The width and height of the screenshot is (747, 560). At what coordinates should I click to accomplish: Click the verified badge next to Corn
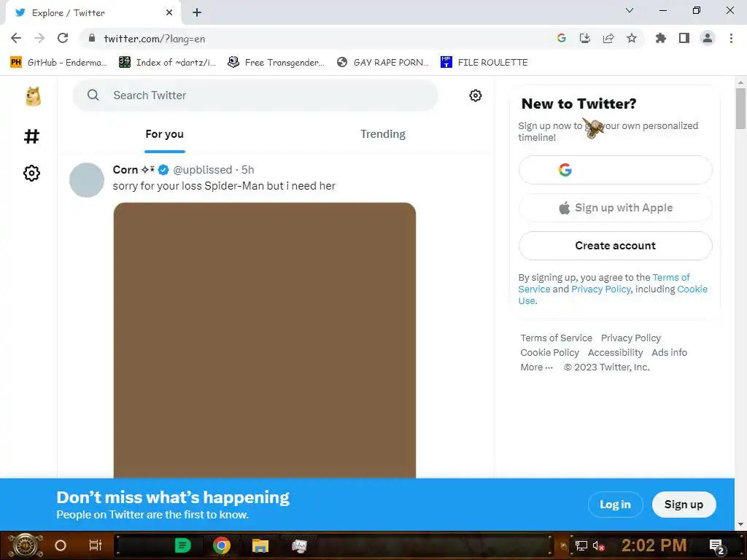coord(163,169)
